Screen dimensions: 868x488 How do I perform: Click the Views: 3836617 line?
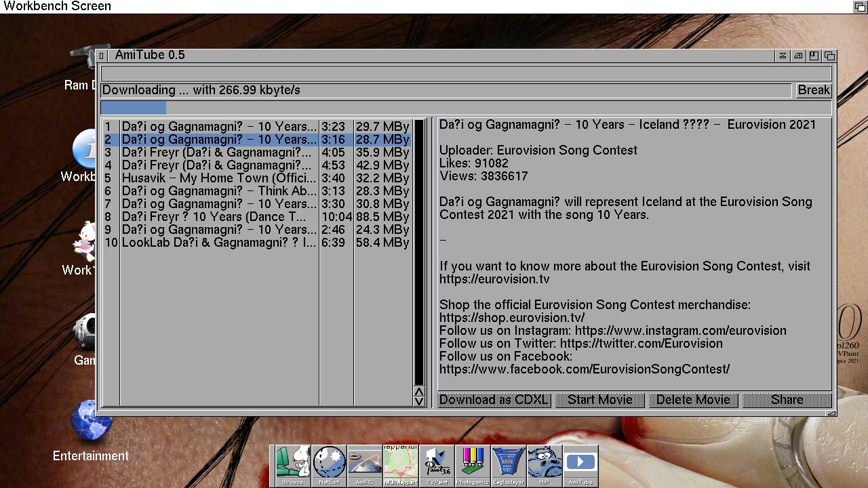click(484, 176)
